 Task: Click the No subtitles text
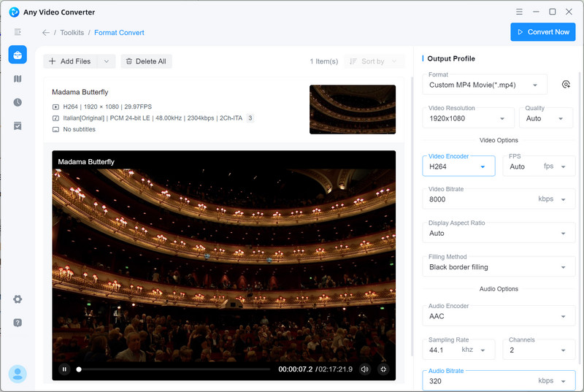pyautogui.click(x=79, y=129)
